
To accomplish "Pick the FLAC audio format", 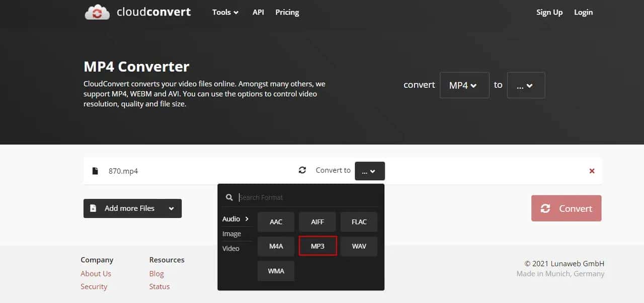I will pyautogui.click(x=359, y=222).
